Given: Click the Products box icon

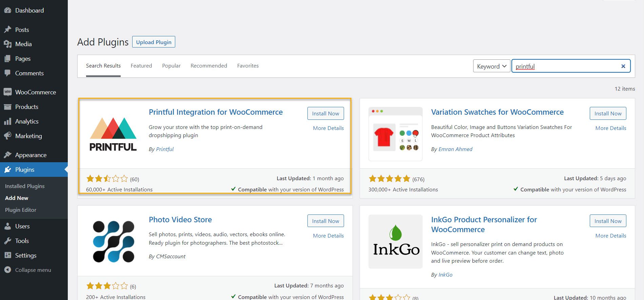Looking at the screenshot, I should [7, 107].
